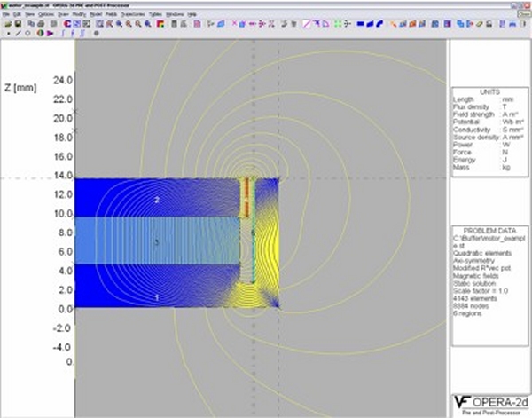Screen dimensions: 532x418
Task: Click the black dot point tool icon
Action: [7, 33]
